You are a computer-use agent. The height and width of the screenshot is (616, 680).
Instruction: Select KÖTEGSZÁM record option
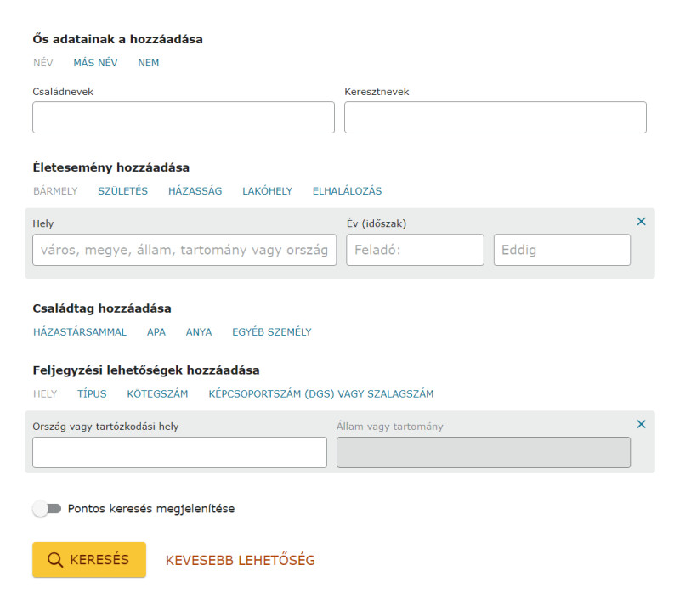(157, 394)
